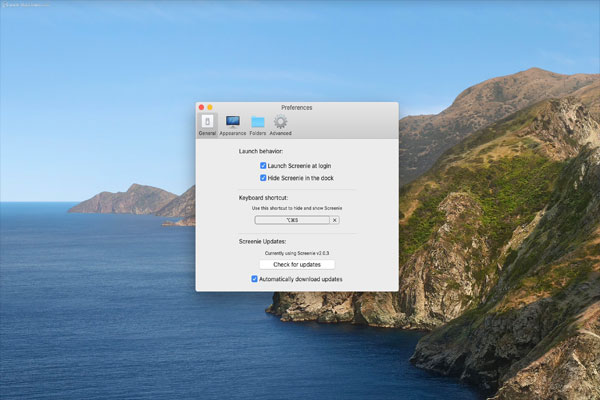
Task: Uncheck the Hide Screenie in the dock checkbox
Action: click(x=263, y=178)
